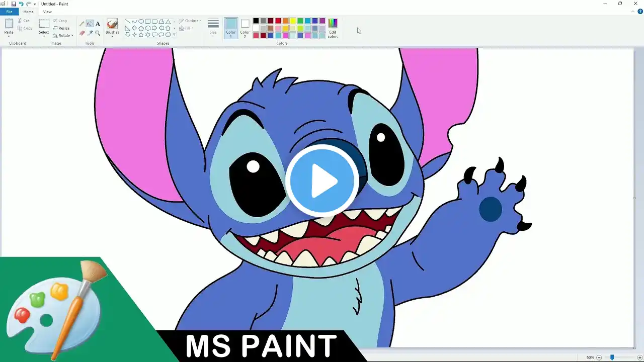644x362 pixels.
Task: Expand the Shapes gallery more arrow
Action: coord(174,35)
